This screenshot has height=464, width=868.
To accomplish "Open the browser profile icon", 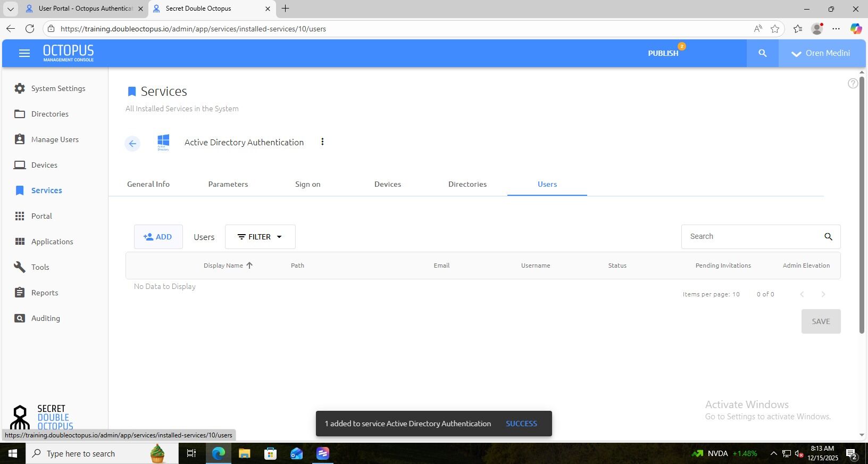I will pos(817,29).
